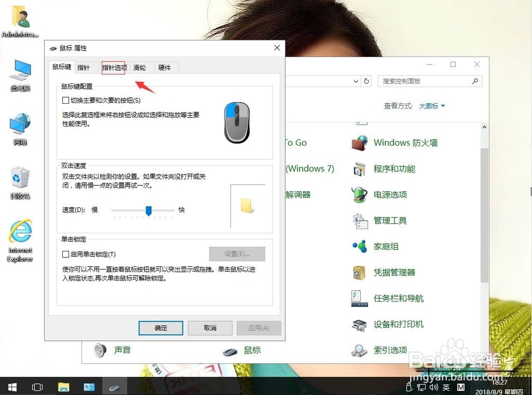The width and height of the screenshot is (532, 395).
Task: Open Windows 防火墙 in Control Panel
Action: tap(405, 142)
